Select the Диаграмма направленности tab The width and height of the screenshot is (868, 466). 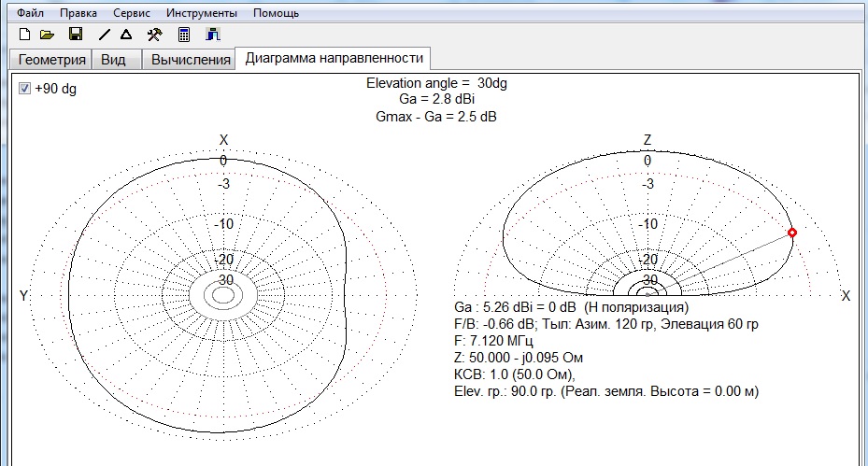334,58
